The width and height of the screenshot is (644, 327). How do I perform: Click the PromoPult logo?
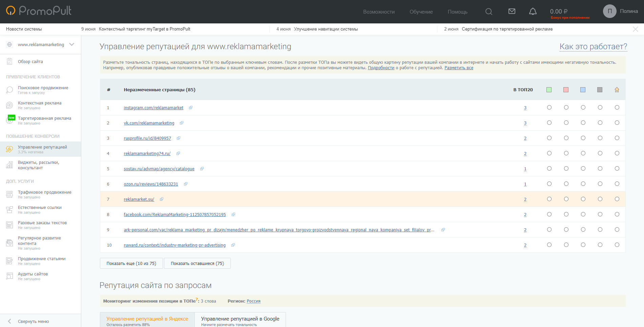pyautogui.click(x=39, y=11)
